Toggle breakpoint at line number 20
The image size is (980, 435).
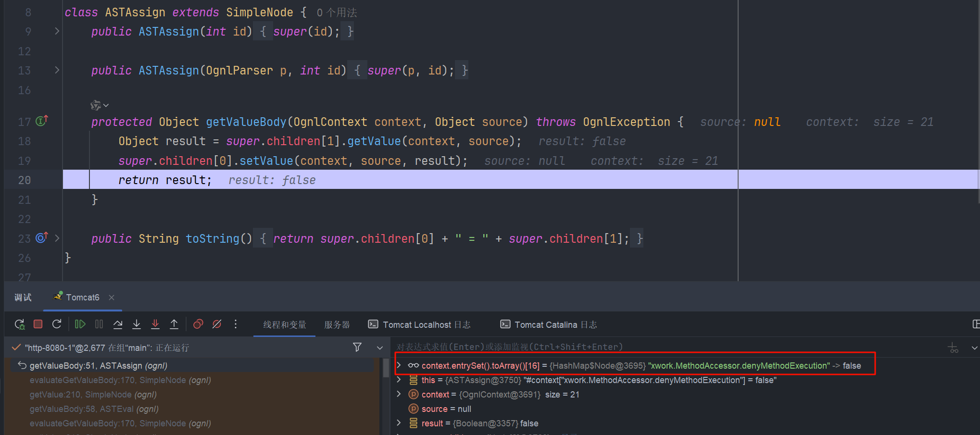point(25,180)
